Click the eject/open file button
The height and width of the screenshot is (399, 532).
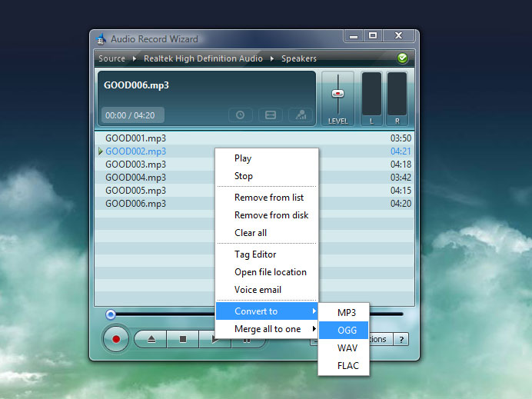(151, 339)
